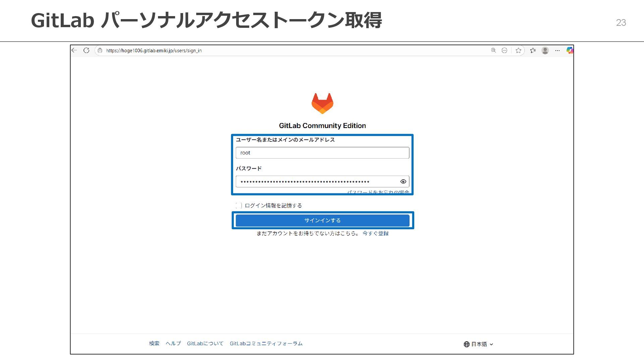The width and height of the screenshot is (644, 362).
Task: Click the 今すぐ登録 link
Action: point(375,233)
